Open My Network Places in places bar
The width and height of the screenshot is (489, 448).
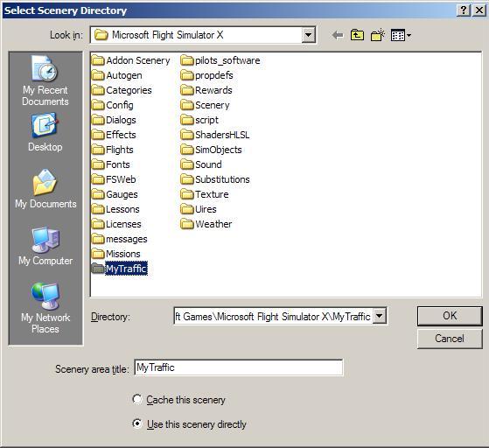coord(45,308)
